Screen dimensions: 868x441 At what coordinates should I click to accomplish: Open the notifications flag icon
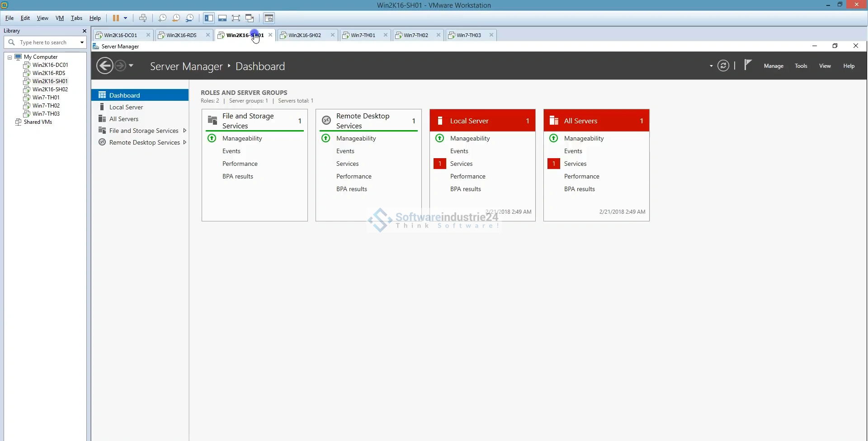click(748, 65)
